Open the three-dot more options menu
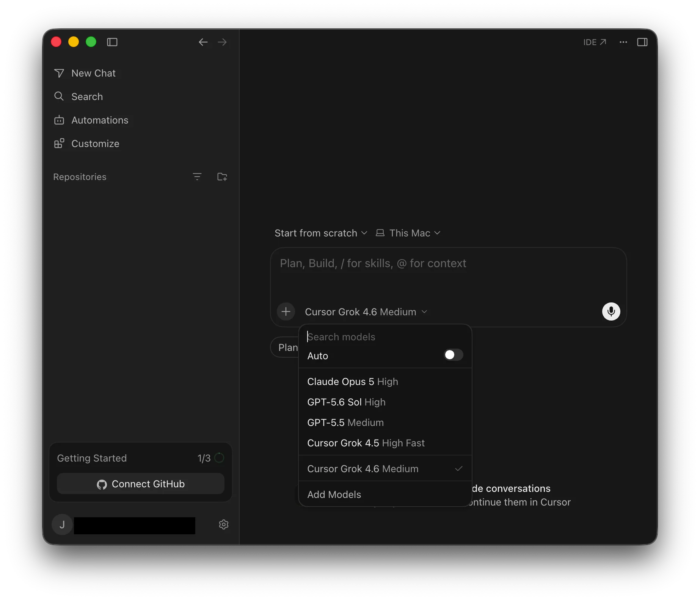This screenshot has height=601, width=700. click(x=623, y=42)
